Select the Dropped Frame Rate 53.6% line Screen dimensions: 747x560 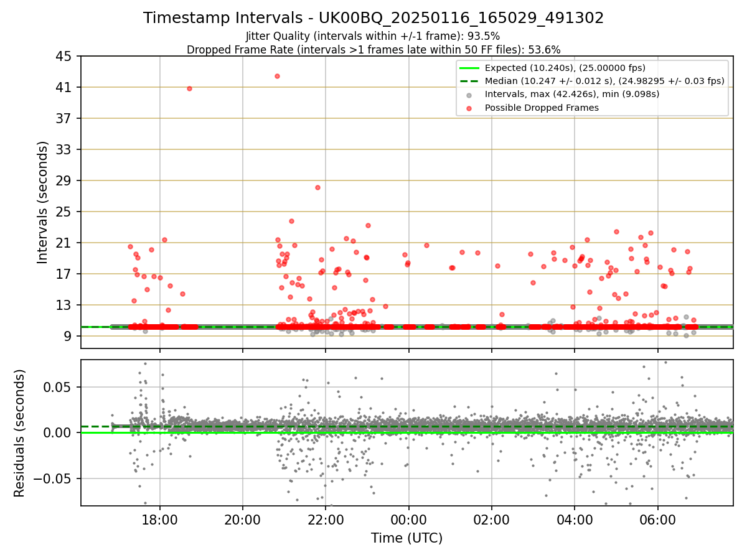pos(374,50)
